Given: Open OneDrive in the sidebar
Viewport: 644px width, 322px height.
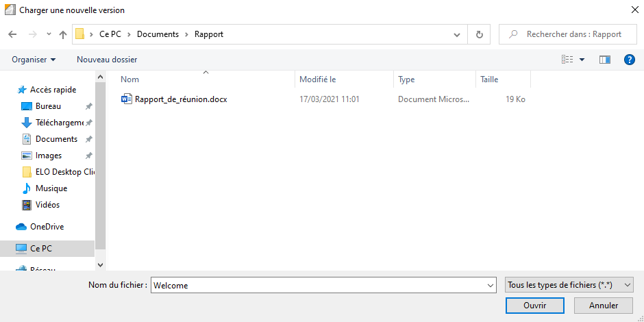Looking at the screenshot, I should [x=47, y=227].
